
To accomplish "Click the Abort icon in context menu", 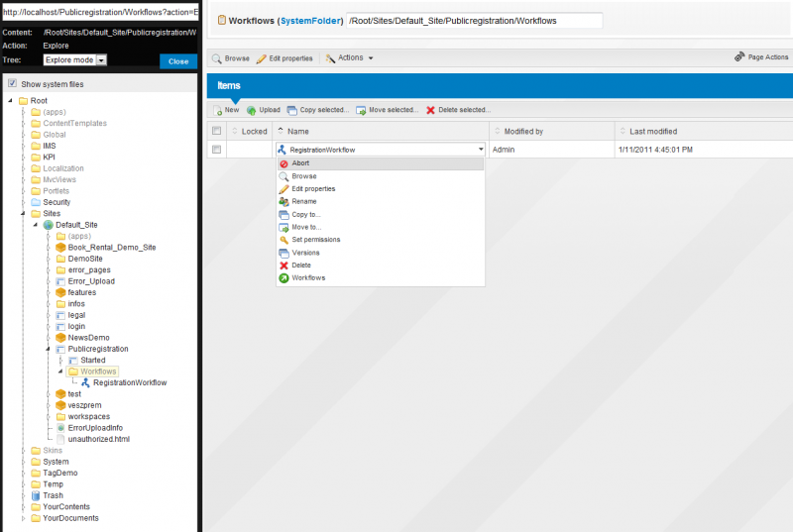I will click(x=283, y=163).
